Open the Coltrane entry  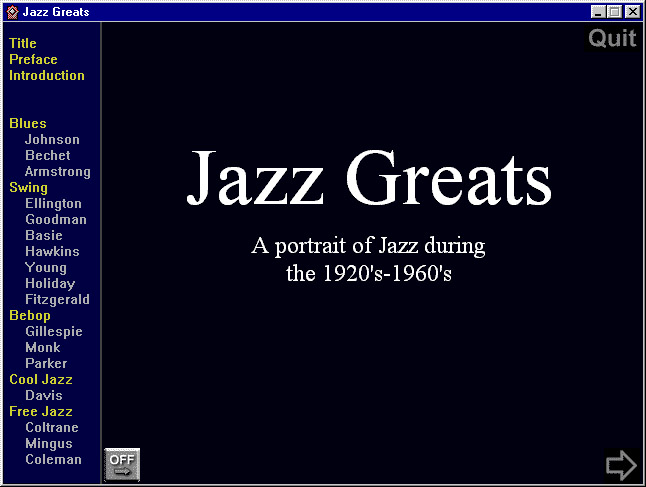coord(52,427)
